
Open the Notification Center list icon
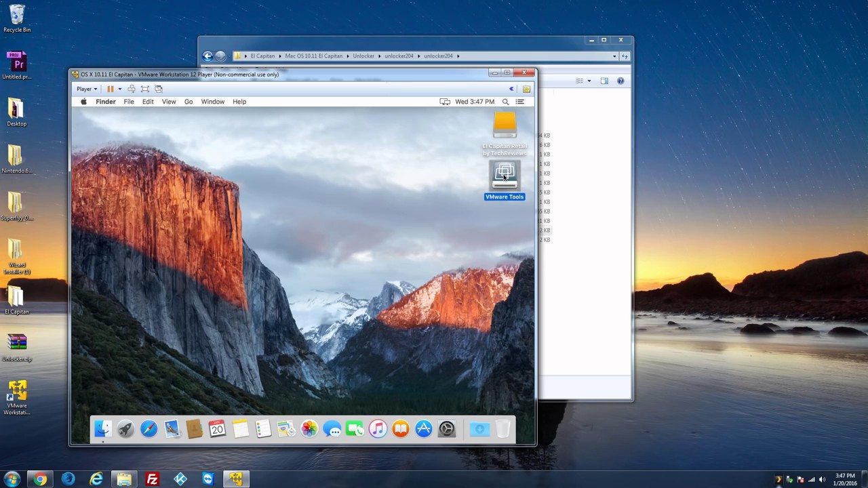(520, 102)
